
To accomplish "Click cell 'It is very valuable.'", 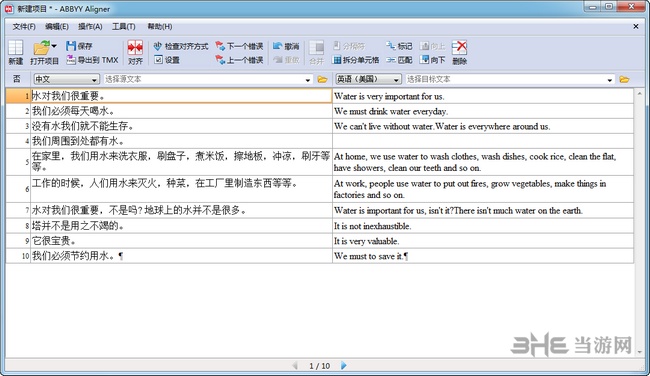I will (483, 241).
